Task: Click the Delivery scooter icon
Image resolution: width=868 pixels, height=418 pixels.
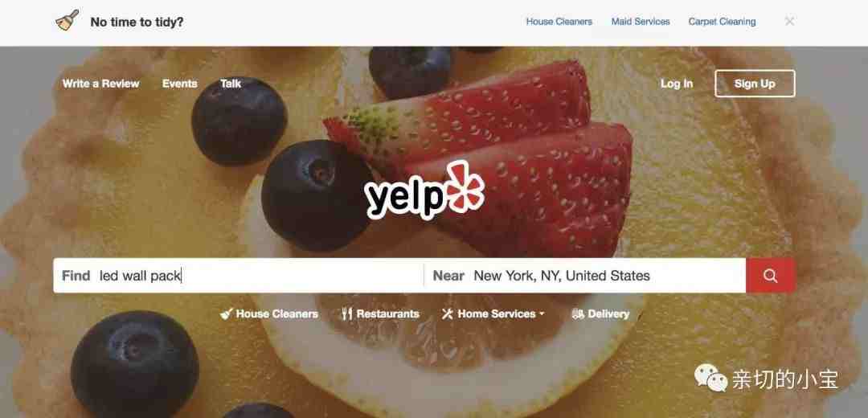Action: [x=578, y=314]
